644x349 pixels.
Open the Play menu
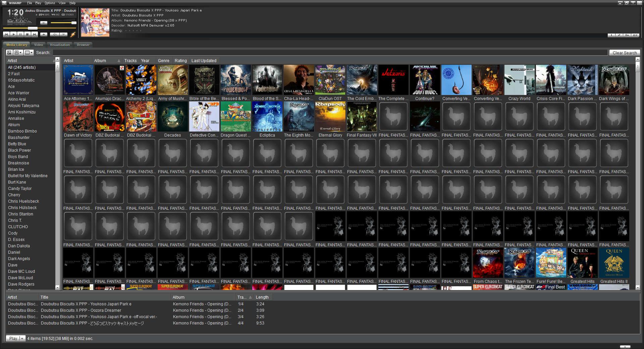[38, 3]
